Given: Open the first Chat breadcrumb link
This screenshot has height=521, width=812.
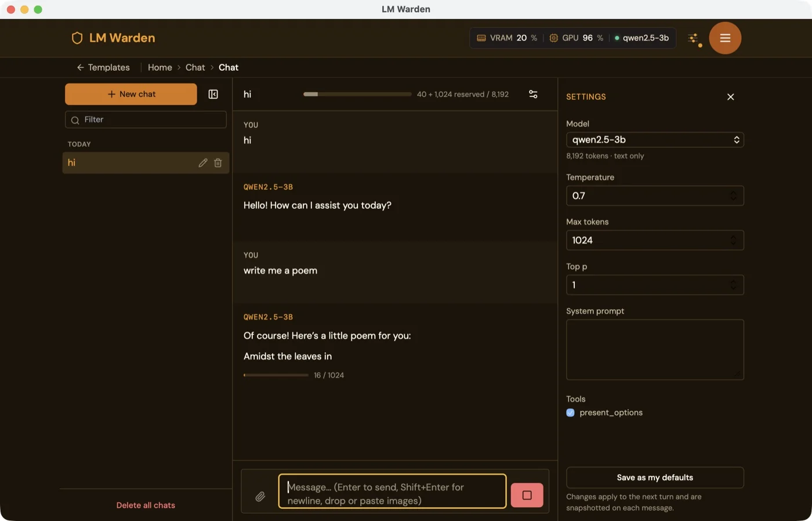Looking at the screenshot, I should (195, 67).
